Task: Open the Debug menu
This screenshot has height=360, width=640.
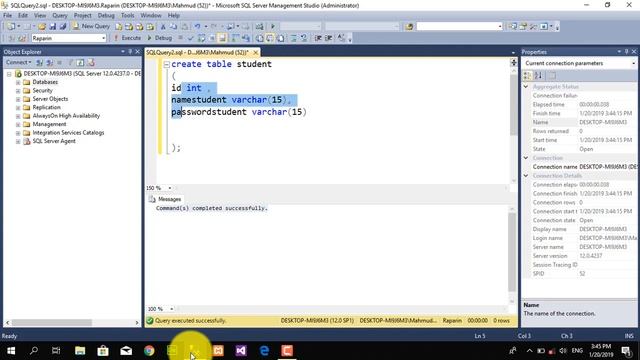Action: pyautogui.click(x=106, y=16)
